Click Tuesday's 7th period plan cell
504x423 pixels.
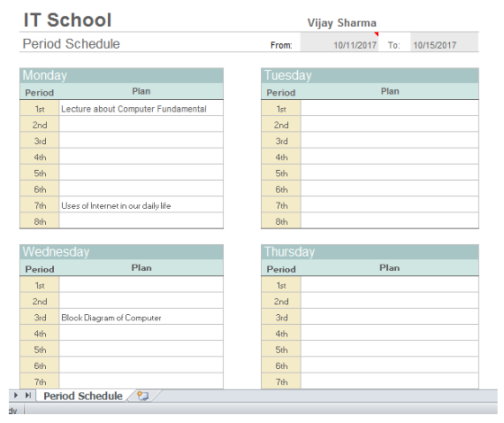click(x=390, y=205)
